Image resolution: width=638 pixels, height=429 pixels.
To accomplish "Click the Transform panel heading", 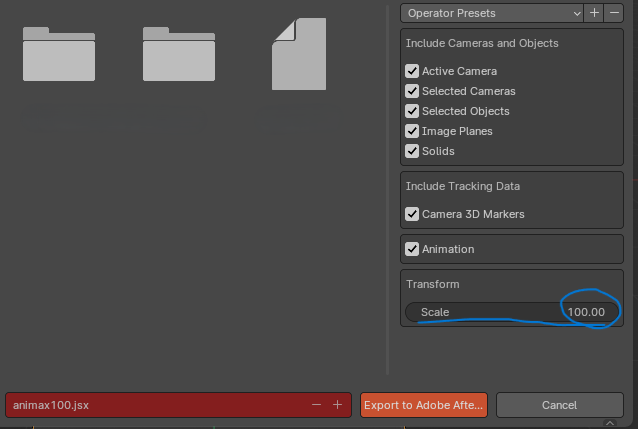I will 433,284.
